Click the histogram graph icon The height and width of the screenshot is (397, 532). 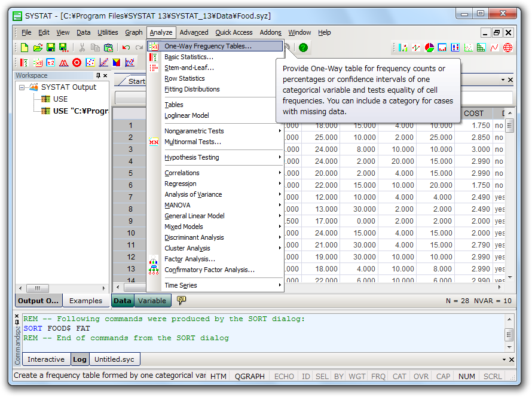tap(442, 47)
